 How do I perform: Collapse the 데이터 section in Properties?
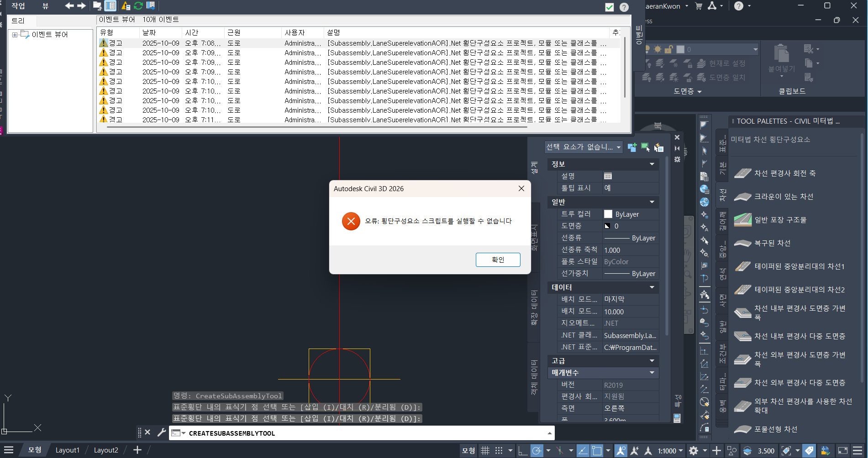652,287
